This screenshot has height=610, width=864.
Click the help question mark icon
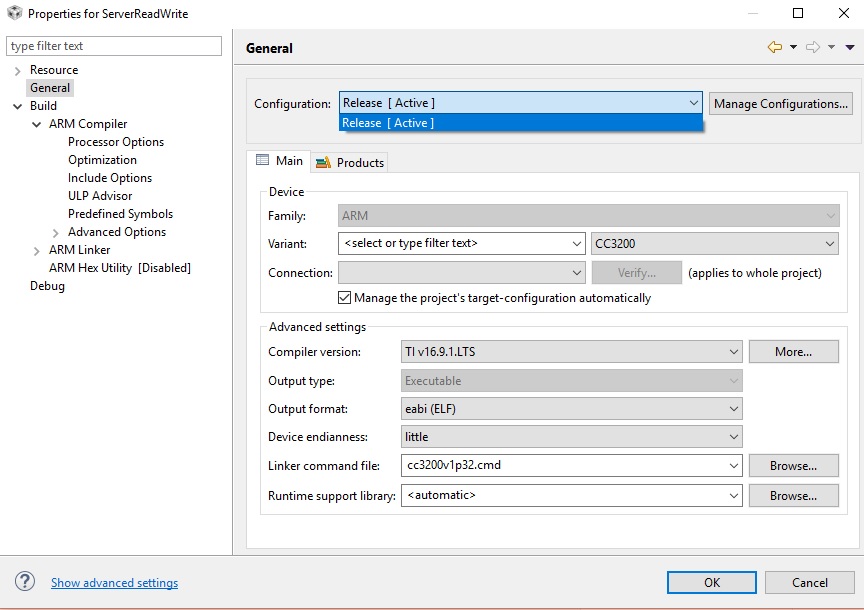(x=25, y=582)
